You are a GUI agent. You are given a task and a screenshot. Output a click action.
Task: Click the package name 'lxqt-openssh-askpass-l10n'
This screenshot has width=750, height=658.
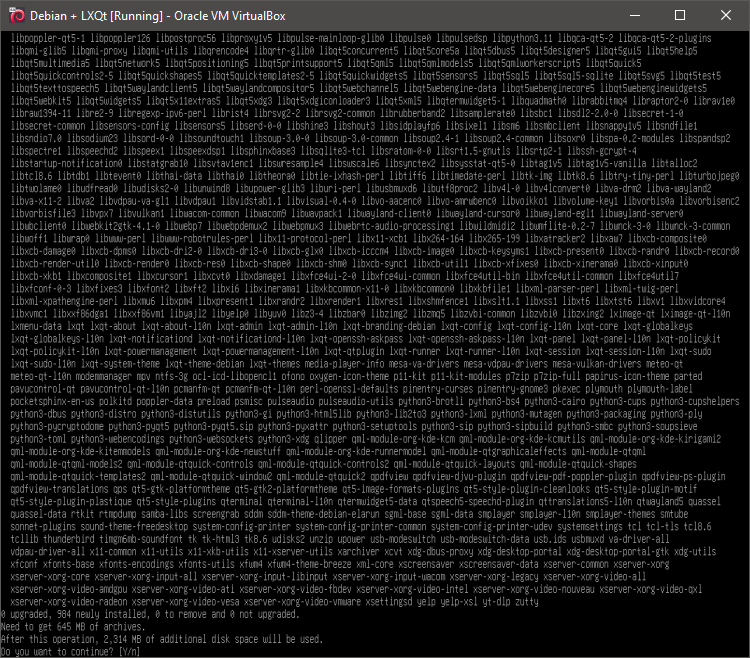click(x=466, y=339)
